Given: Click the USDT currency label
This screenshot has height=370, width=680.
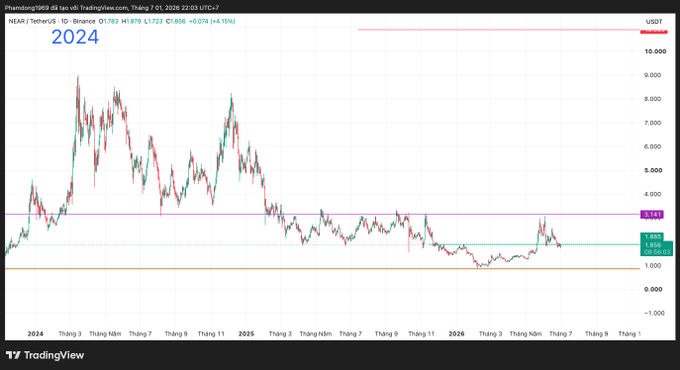Looking at the screenshot, I should pos(654,22).
